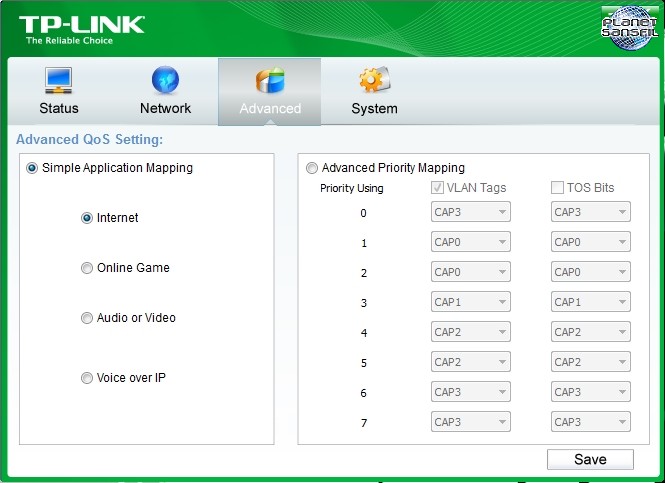Open TOS Bits dropdown for priority 7
This screenshot has width=665, height=483.
[x=591, y=422]
